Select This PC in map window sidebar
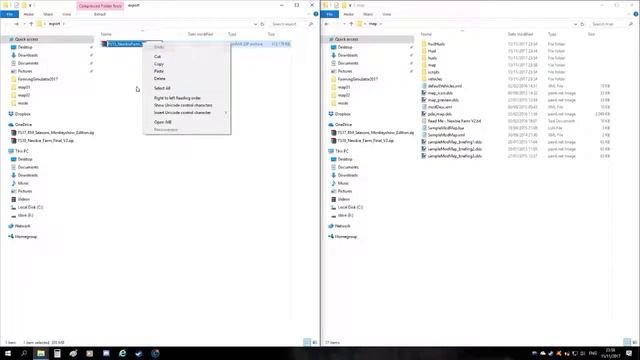 click(x=342, y=151)
